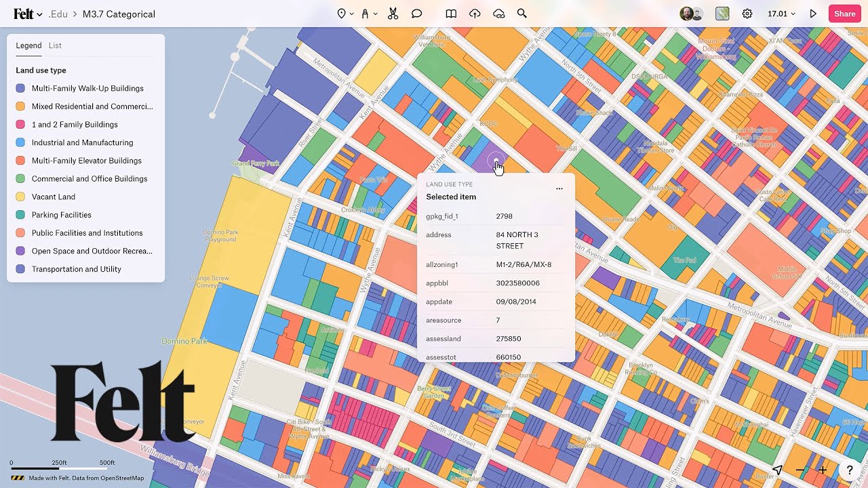
Task: Click the appbbl value 3023580006
Action: point(518,283)
